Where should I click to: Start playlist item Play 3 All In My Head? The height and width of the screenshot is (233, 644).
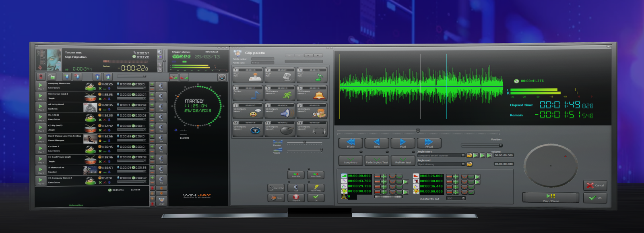pos(41,107)
